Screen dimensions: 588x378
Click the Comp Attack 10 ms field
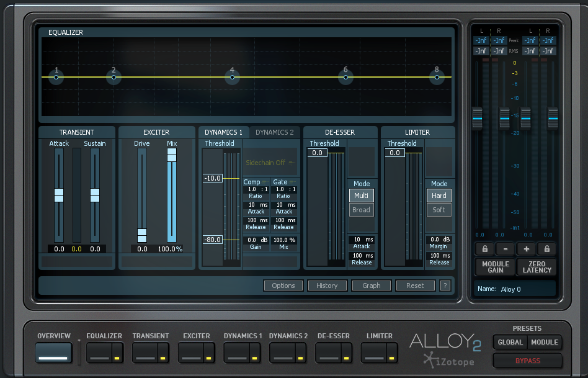[x=256, y=205]
